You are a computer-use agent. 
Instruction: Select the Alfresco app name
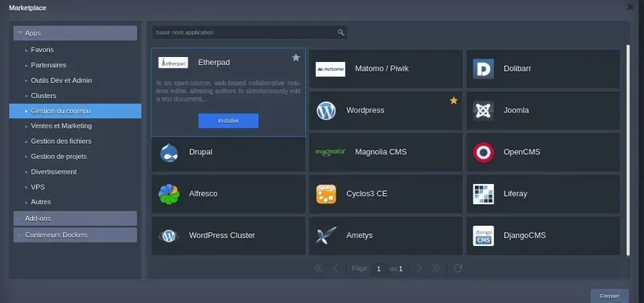click(x=203, y=194)
